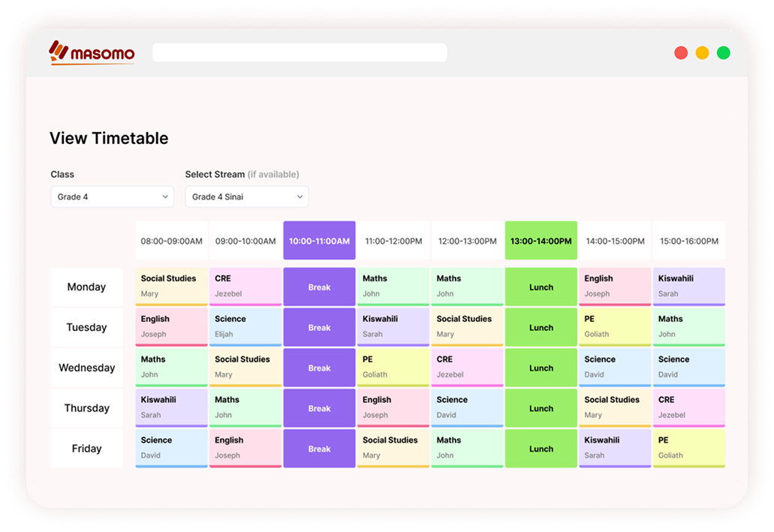
Task: Click the empty address bar field
Action: point(300,53)
